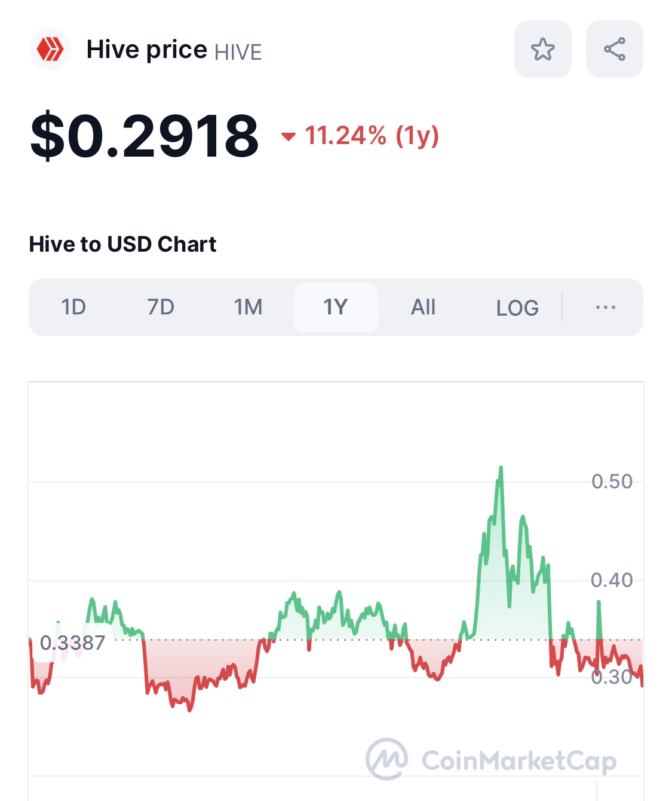This screenshot has width=672, height=801.
Task: Tap the HIVE ticker symbol text
Action: (x=238, y=53)
